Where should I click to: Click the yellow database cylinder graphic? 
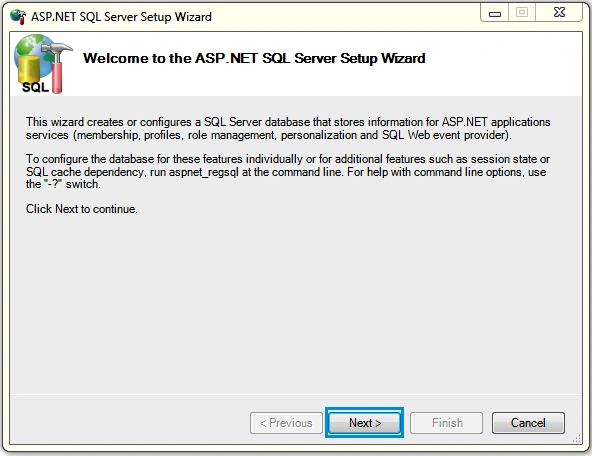(x=29, y=70)
